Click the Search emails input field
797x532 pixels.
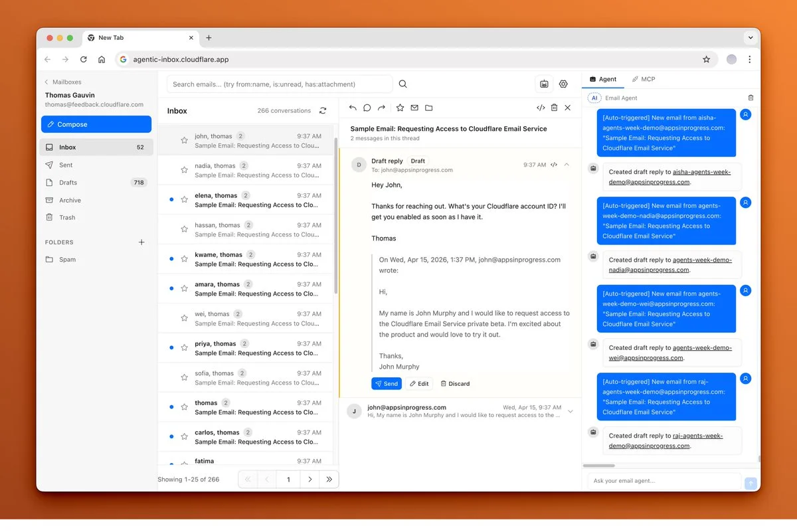(279, 84)
